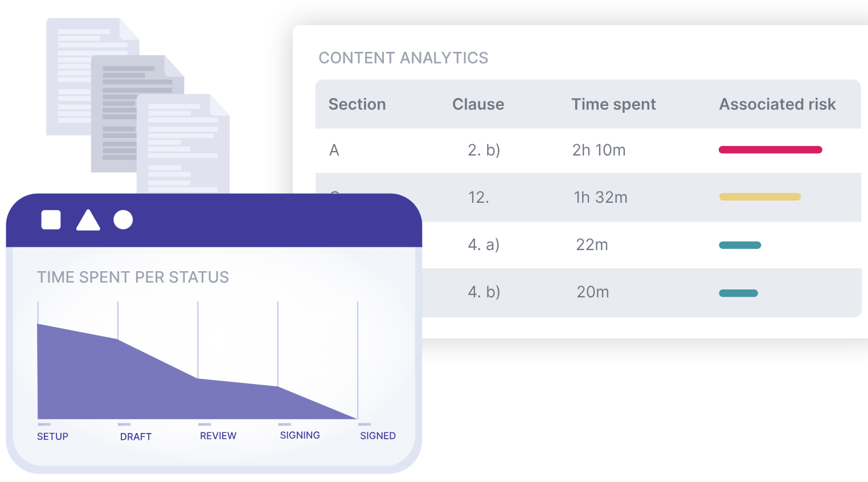Image resolution: width=868 pixels, height=482 pixels.
Task: Click the white square icon in purple header
Action: tap(51, 220)
